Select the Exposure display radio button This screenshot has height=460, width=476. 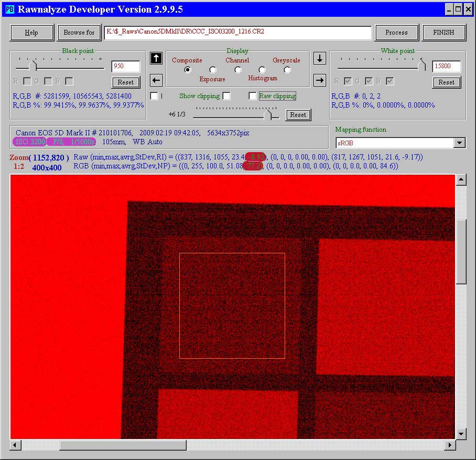click(x=213, y=70)
